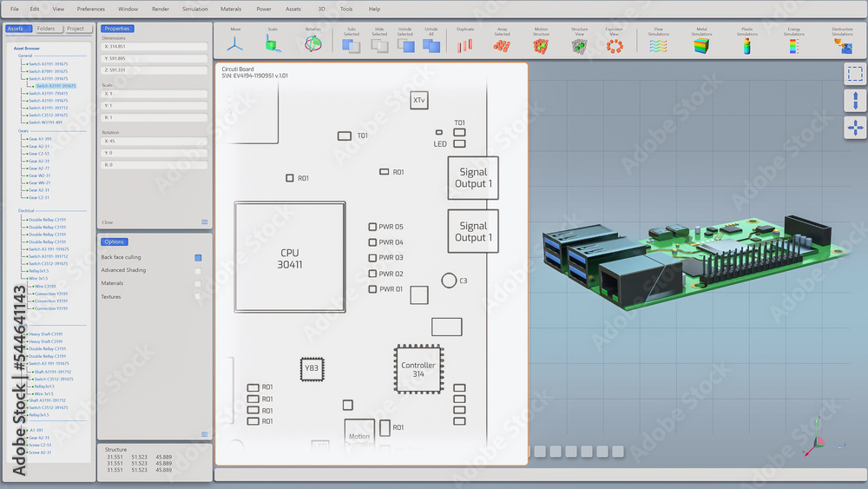
Task: Open the Options panel hamburger menu
Action: pyautogui.click(x=205, y=434)
